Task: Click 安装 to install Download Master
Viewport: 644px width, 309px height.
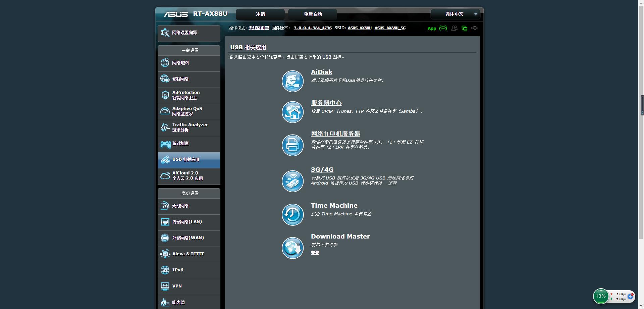Action: pyautogui.click(x=315, y=253)
